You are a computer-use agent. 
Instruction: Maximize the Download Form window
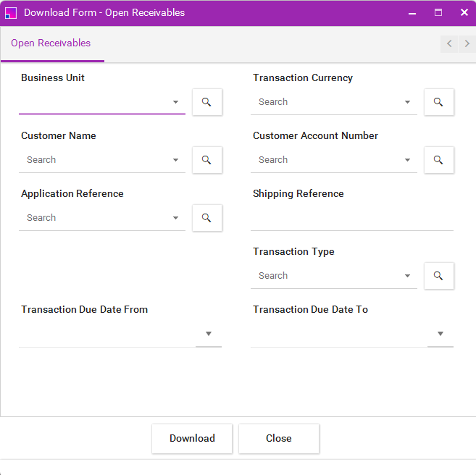(438, 12)
